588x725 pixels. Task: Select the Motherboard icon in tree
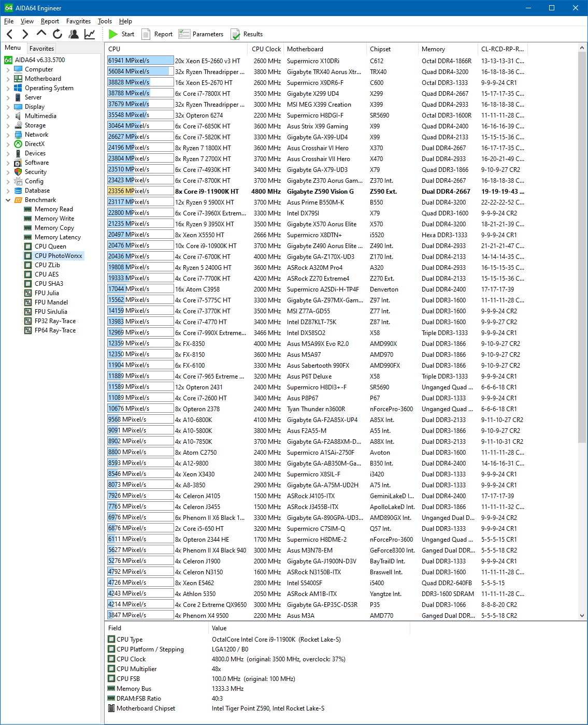tap(18, 79)
